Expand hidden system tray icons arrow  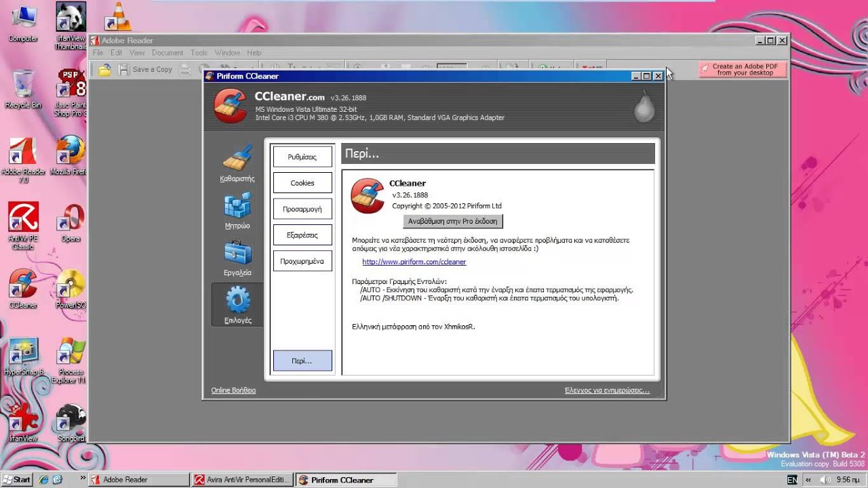point(808,480)
